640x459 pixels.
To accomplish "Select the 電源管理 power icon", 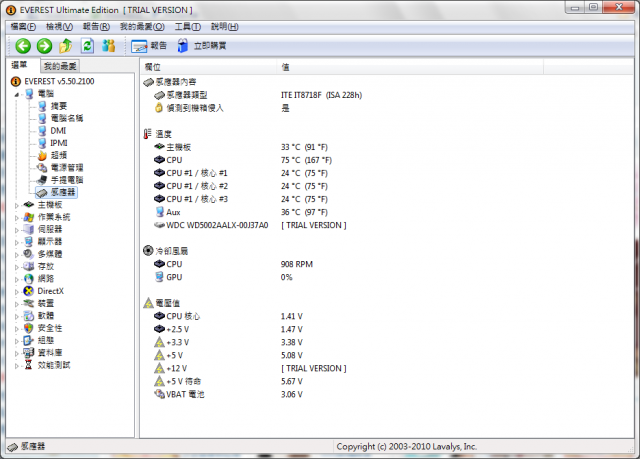I will [x=42, y=167].
